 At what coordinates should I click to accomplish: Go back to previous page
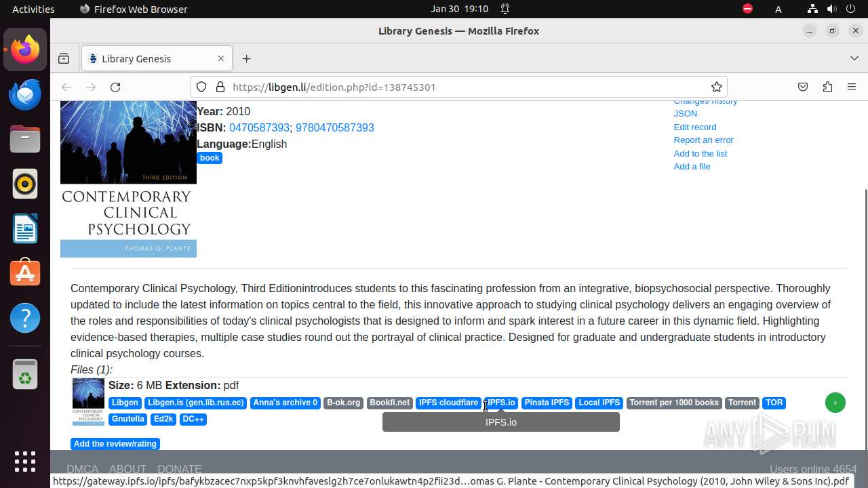[x=66, y=87]
